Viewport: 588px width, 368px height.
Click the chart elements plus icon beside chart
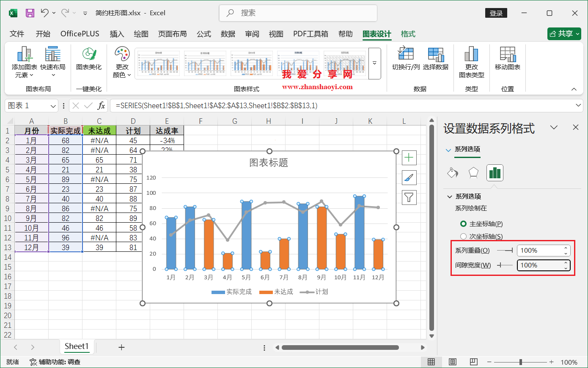pos(409,157)
